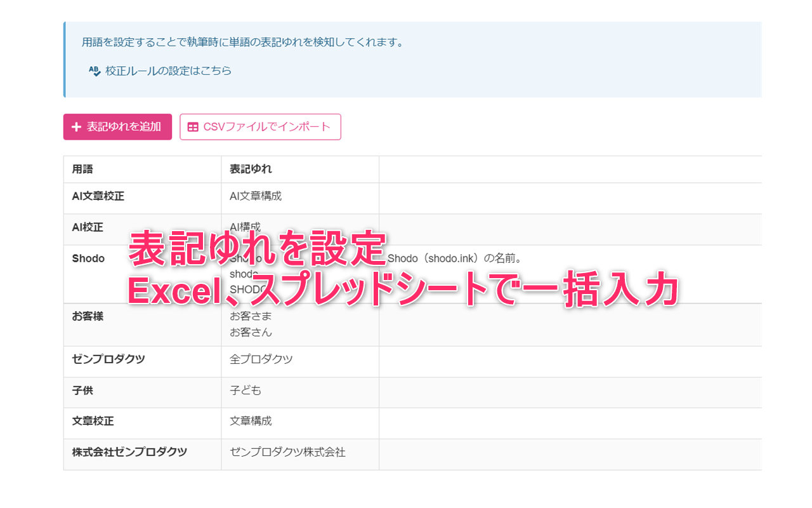Open CSVファイルでインポート button
Viewport: 812px width, 508px height.
(x=260, y=127)
